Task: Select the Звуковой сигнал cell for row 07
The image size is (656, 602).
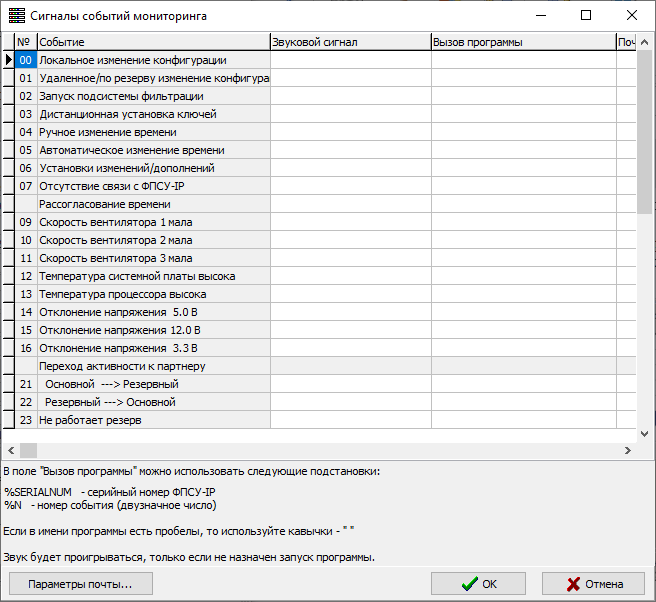Action: (x=350, y=186)
